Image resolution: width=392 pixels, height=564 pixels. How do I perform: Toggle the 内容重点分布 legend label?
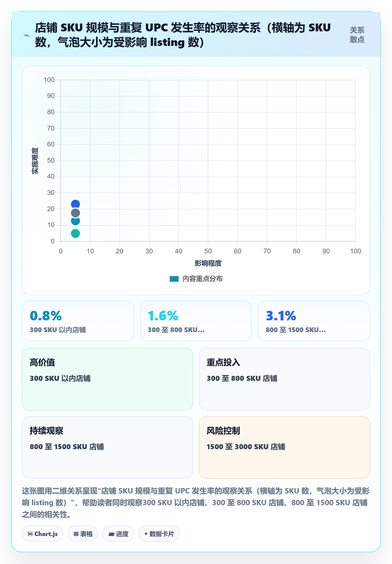click(203, 279)
